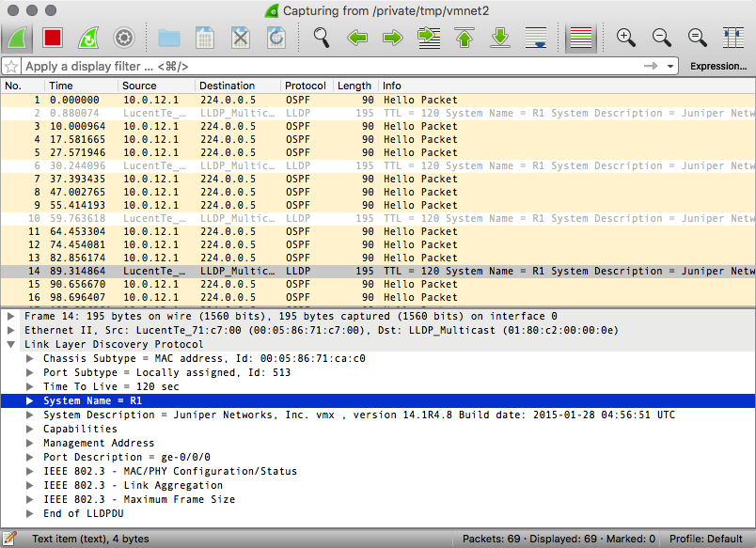
Task: Apply the display filter arrow
Action: (x=651, y=66)
